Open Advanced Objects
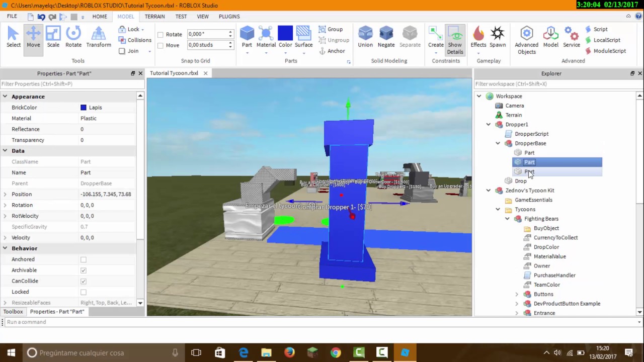The height and width of the screenshot is (362, 644). [x=526, y=40]
